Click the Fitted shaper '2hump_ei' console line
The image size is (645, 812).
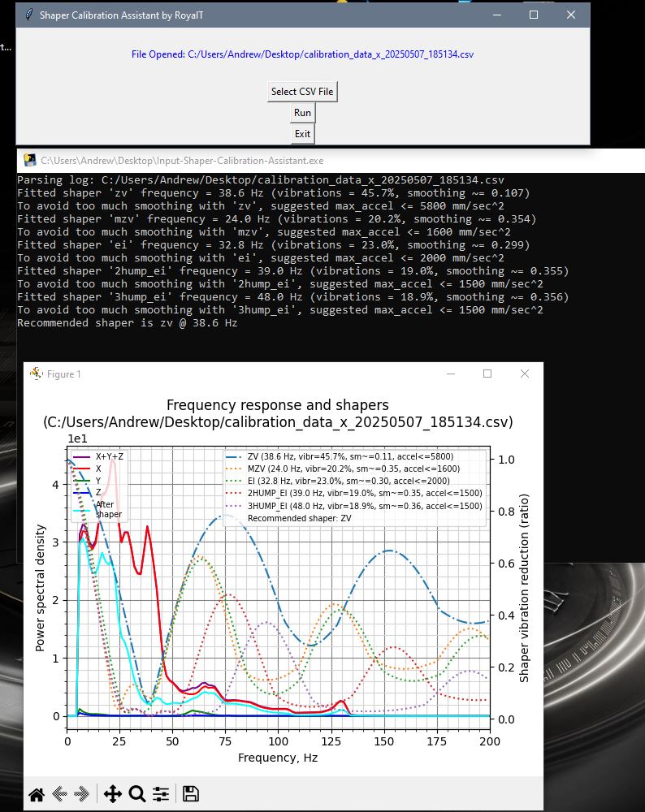292,271
